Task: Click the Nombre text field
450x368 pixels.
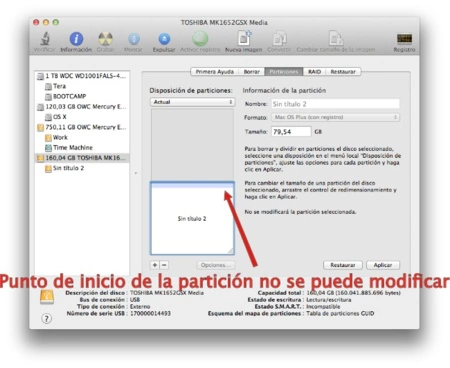Action: click(336, 104)
